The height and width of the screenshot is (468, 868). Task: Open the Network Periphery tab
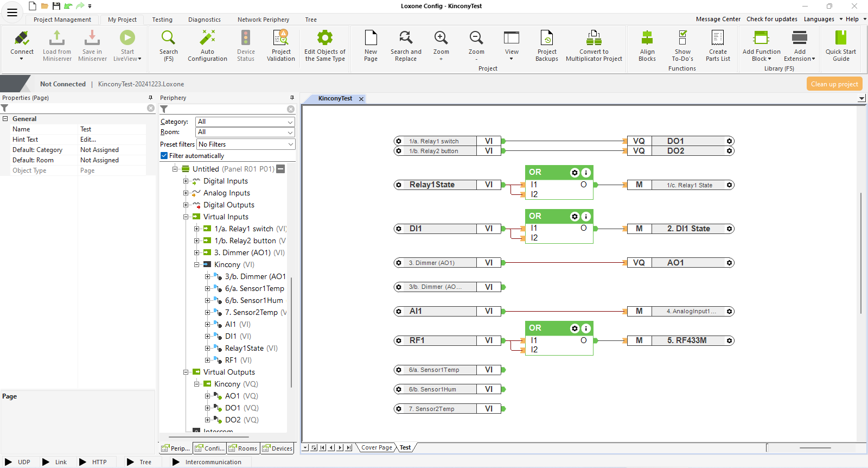pos(263,20)
